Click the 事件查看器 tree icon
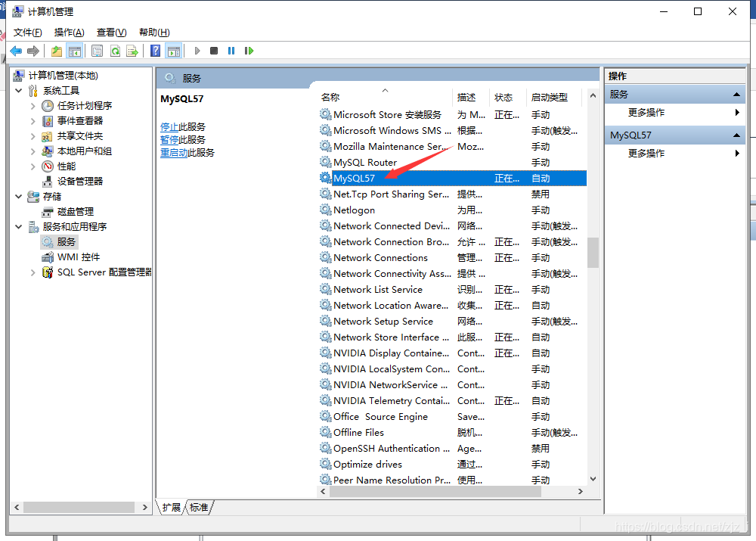The image size is (756, 541). [47, 120]
